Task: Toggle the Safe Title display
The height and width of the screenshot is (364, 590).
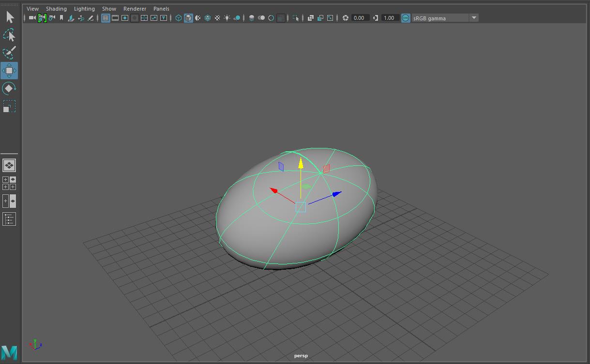Action: 164,18
